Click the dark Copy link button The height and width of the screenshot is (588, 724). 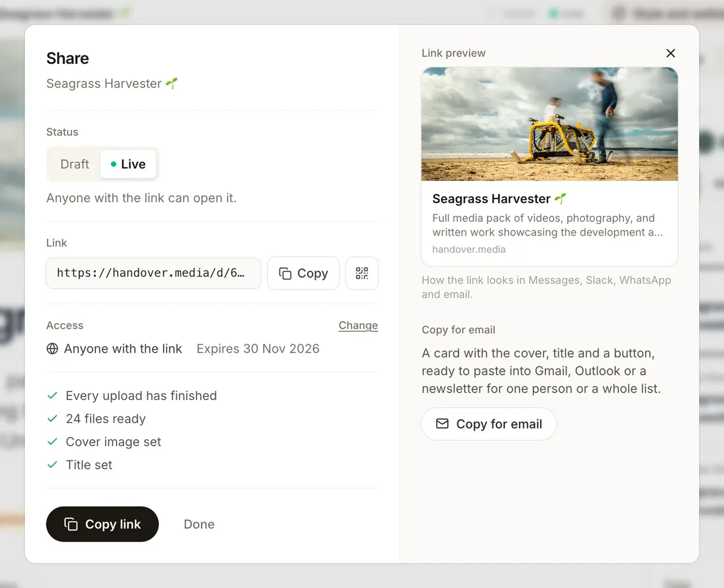click(x=103, y=524)
